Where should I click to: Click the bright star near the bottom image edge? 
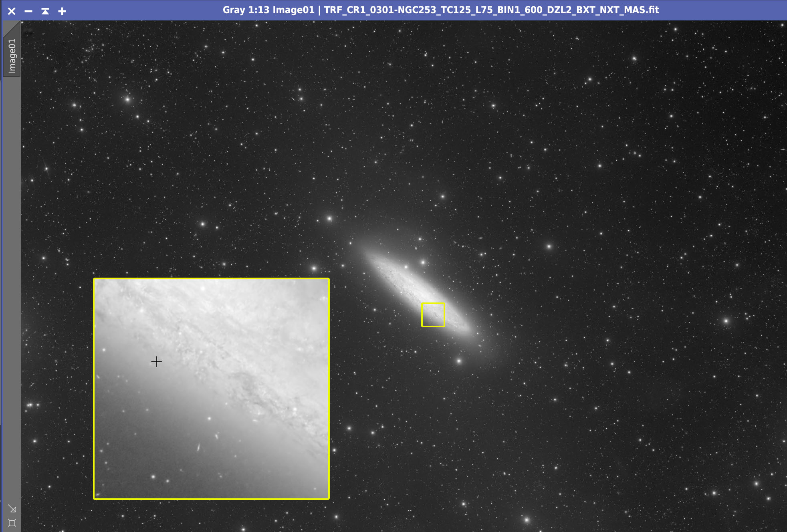click(x=527, y=520)
